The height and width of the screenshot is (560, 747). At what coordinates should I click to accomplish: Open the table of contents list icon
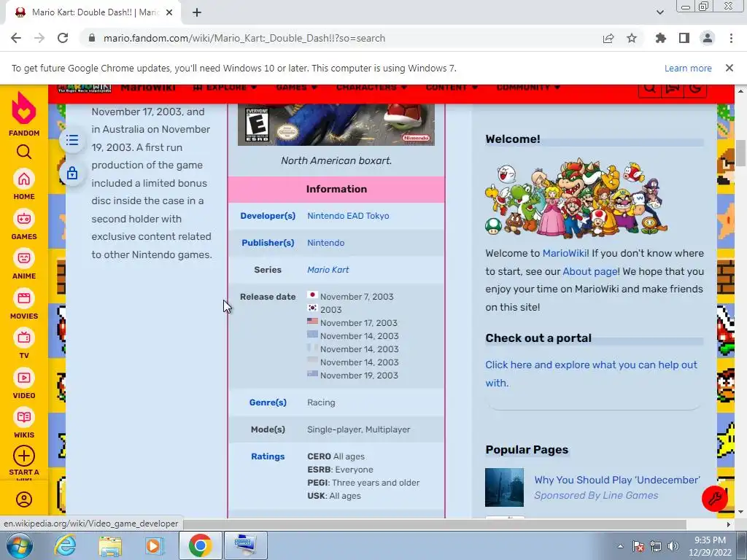tap(72, 140)
